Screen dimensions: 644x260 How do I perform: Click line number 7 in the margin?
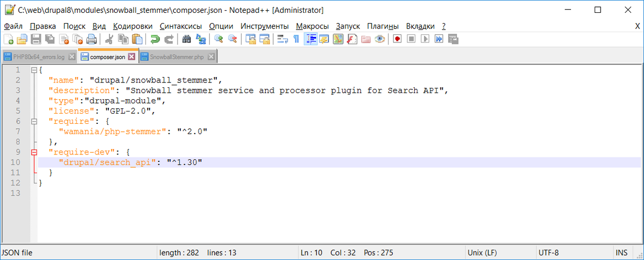click(x=17, y=131)
